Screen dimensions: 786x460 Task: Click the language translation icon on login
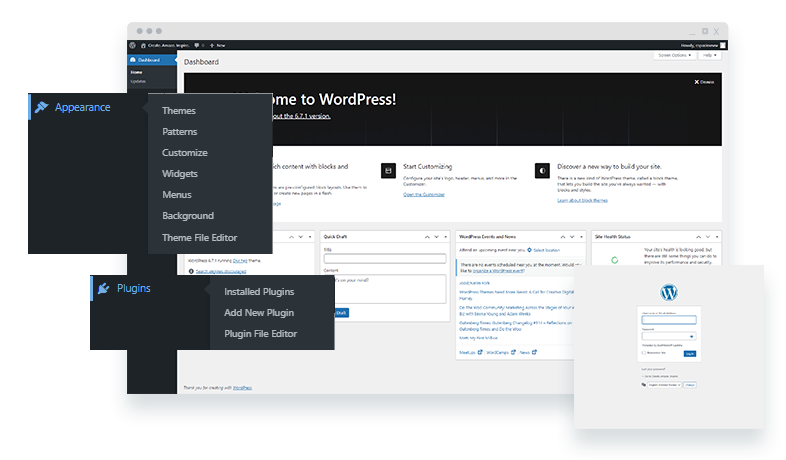pyautogui.click(x=644, y=385)
